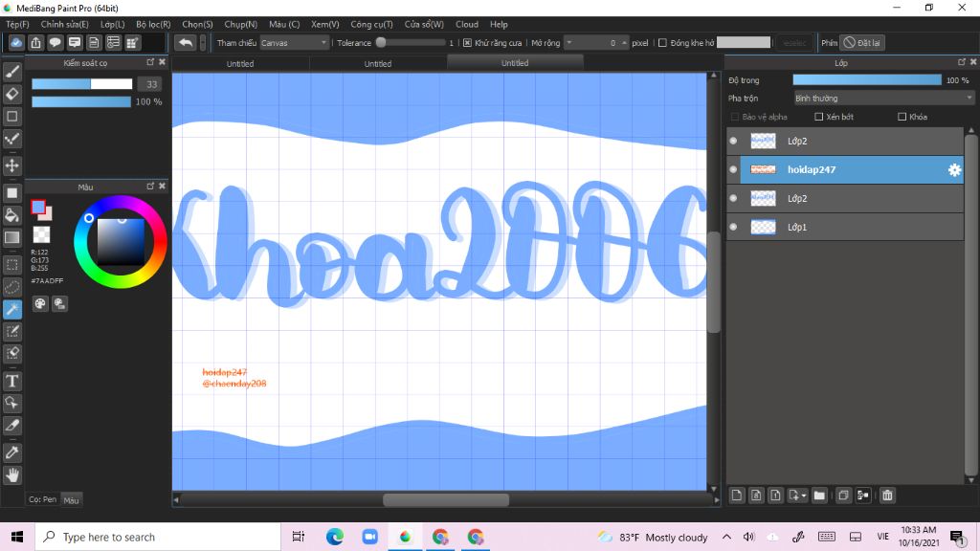Duplicate the current layer

point(843,496)
